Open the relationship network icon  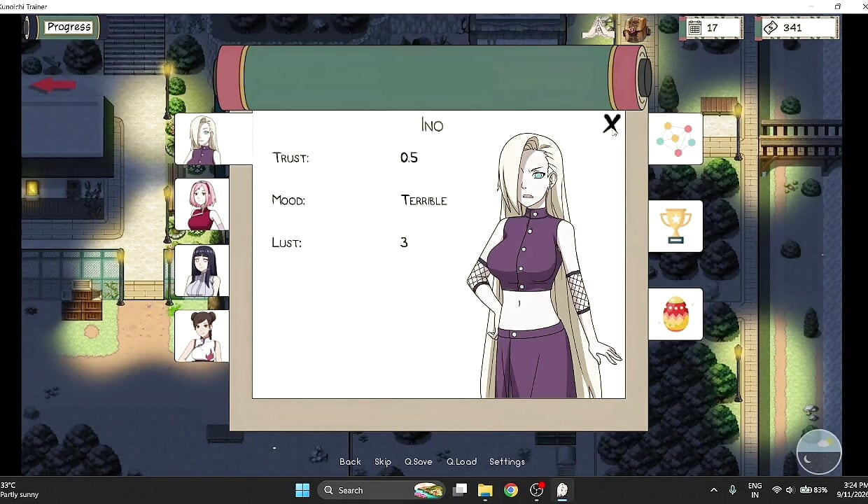tap(675, 139)
